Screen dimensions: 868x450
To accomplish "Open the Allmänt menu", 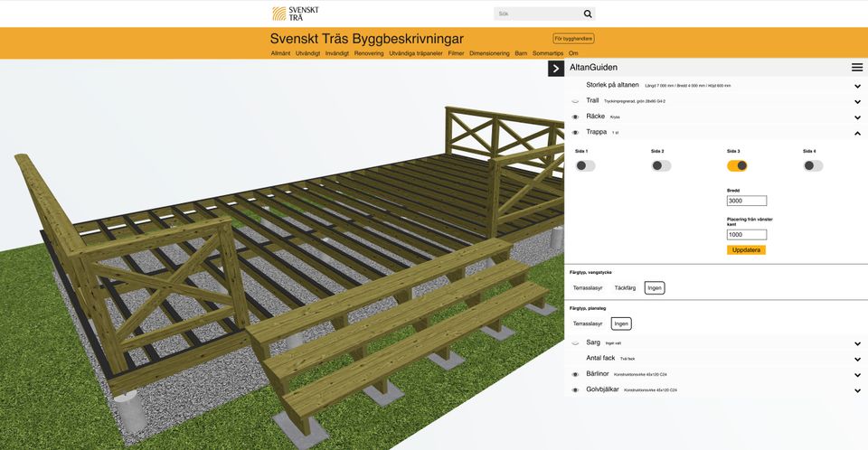I will pos(280,53).
